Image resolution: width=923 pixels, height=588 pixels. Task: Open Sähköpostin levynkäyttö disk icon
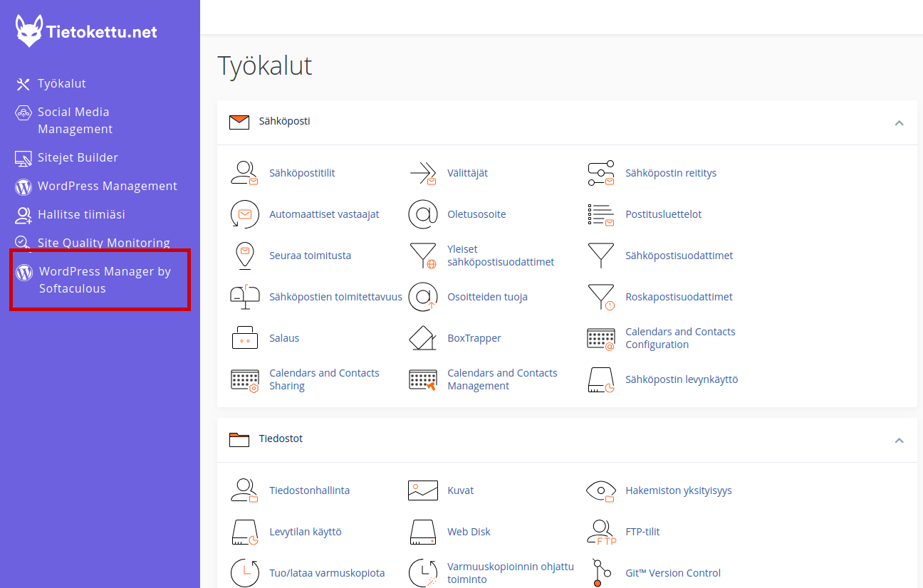click(600, 379)
